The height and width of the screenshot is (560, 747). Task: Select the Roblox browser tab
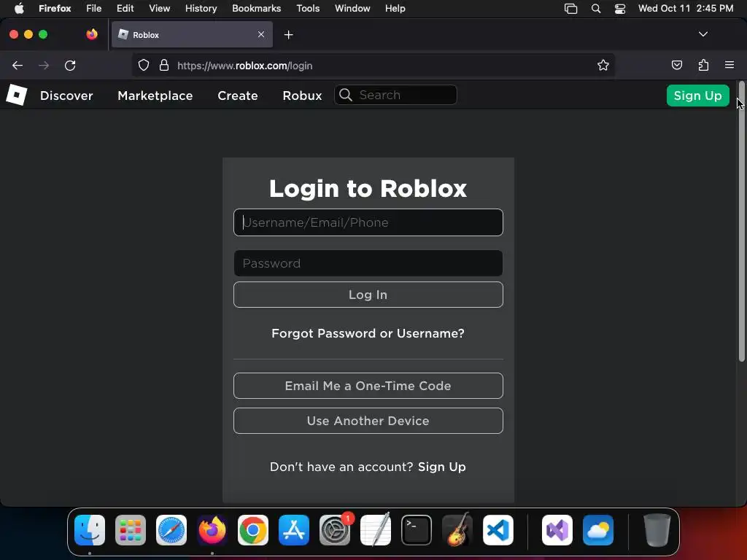pos(192,34)
